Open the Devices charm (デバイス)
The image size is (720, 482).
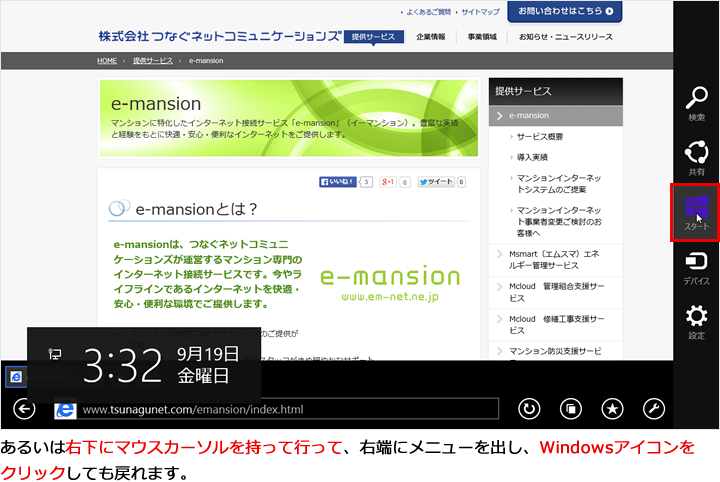tap(696, 268)
